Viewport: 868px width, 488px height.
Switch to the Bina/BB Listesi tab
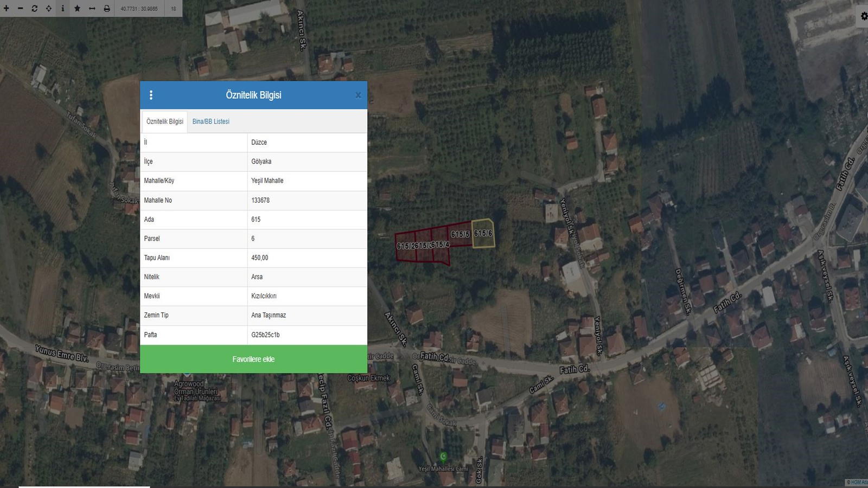210,121
